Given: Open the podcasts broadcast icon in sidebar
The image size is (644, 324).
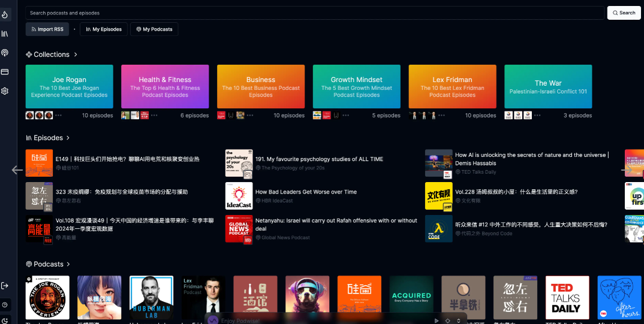Looking at the screenshot, I should pyautogui.click(x=5, y=53).
